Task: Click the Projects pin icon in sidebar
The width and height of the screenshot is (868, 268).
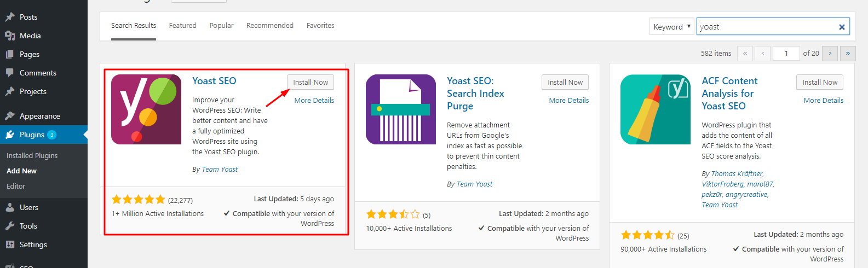Action: click(10, 91)
